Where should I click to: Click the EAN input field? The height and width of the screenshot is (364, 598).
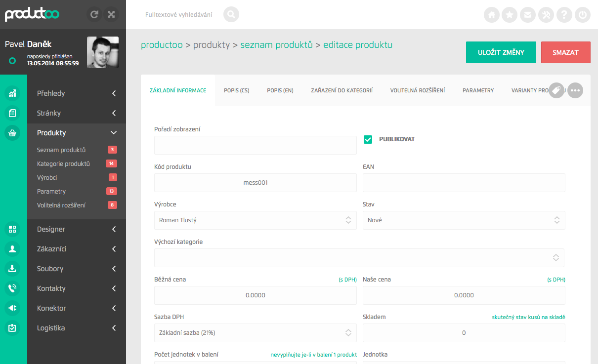coord(464,183)
